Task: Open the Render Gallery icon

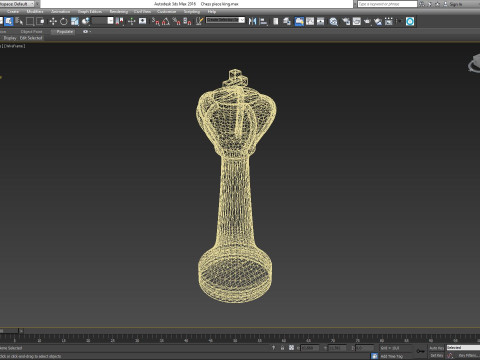Action: coord(389,21)
